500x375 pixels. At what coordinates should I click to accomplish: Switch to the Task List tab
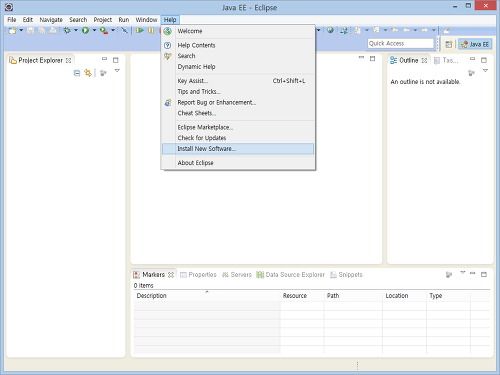446,60
